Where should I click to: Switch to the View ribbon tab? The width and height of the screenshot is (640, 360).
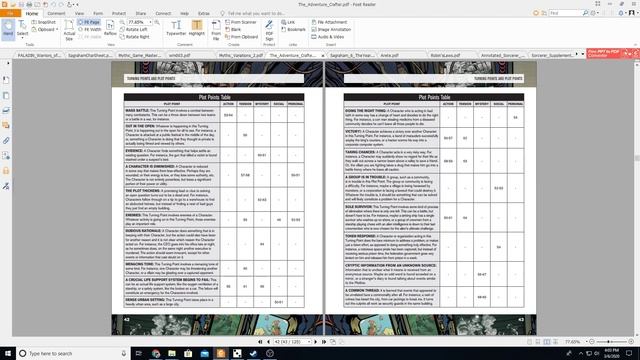[79, 13]
